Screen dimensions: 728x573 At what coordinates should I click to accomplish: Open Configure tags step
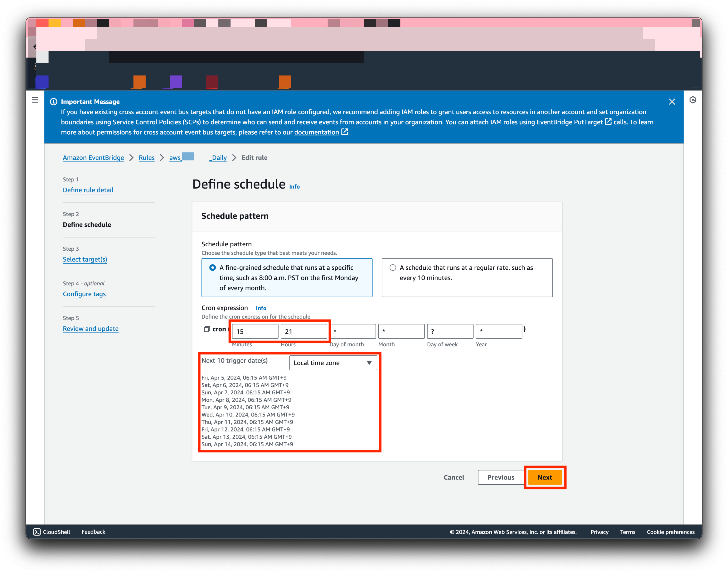tap(84, 294)
